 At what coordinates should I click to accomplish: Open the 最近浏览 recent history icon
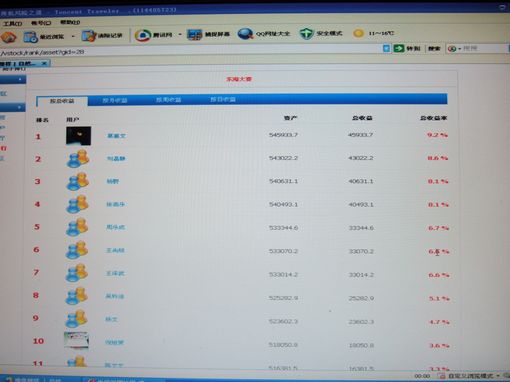(30, 36)
